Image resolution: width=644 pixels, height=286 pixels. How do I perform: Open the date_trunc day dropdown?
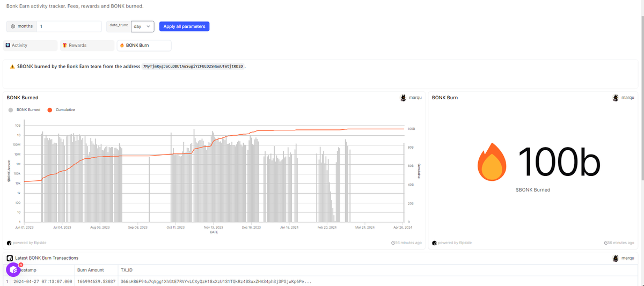tap(142, 26)
